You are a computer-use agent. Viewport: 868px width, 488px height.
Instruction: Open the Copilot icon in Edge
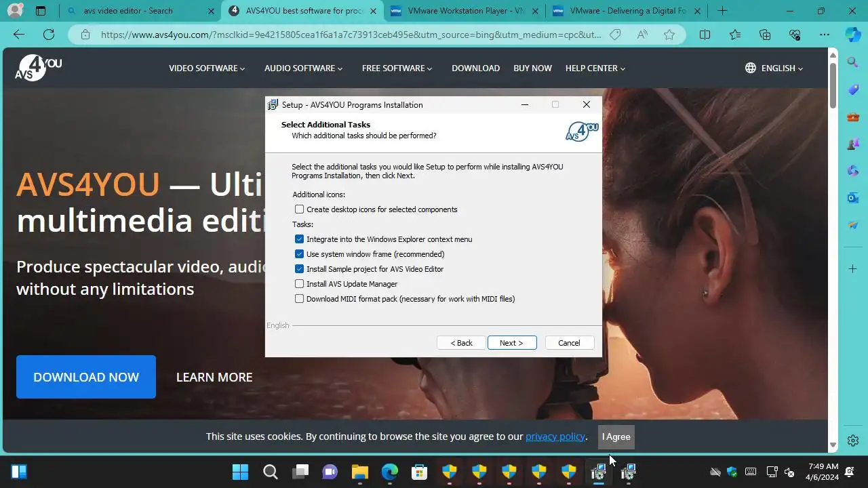click(853, 34)
